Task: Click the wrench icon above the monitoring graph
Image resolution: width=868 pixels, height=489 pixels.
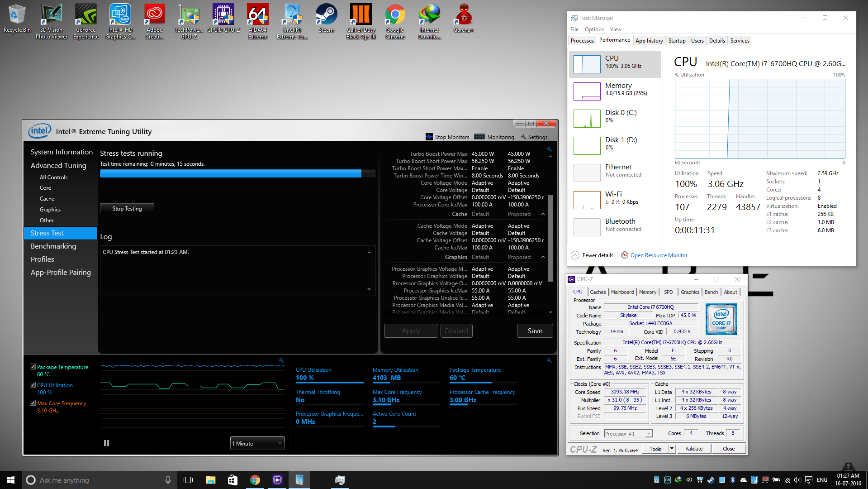Action: coord(281,361)
